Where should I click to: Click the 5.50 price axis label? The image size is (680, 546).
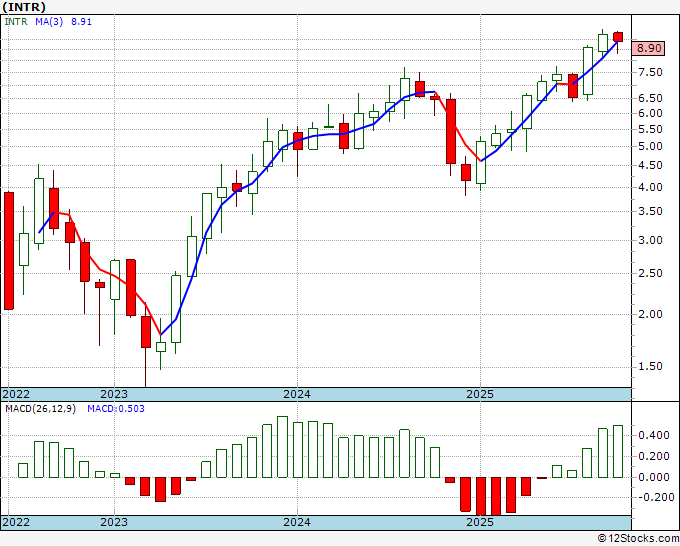pyautogui.click(x=650, y=129)
